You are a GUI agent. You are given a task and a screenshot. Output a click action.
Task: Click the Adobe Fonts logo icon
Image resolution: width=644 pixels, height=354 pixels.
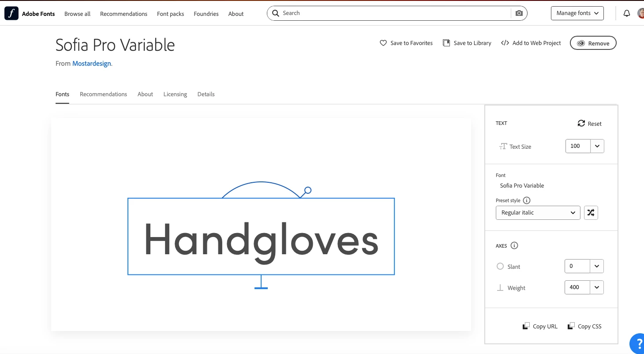(x=11, y=13)
